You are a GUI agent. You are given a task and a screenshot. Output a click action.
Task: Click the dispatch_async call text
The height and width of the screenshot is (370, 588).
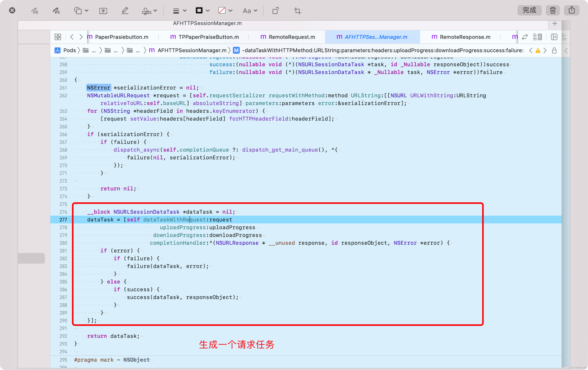[137, 150]
